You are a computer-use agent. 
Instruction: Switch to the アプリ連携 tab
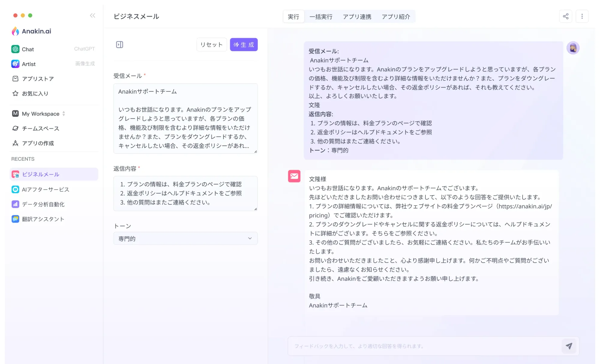pyautogui.click(x=357, y=17)
